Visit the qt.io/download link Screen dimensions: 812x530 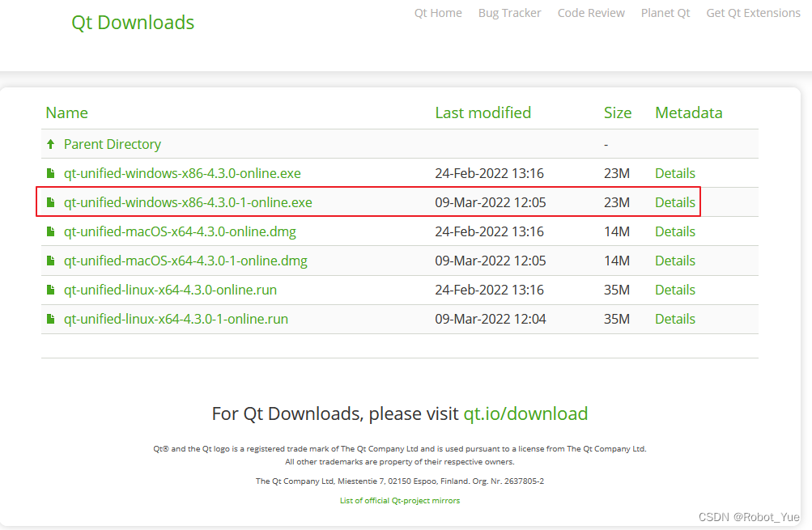pyautogui.click(x=525, y=413)
